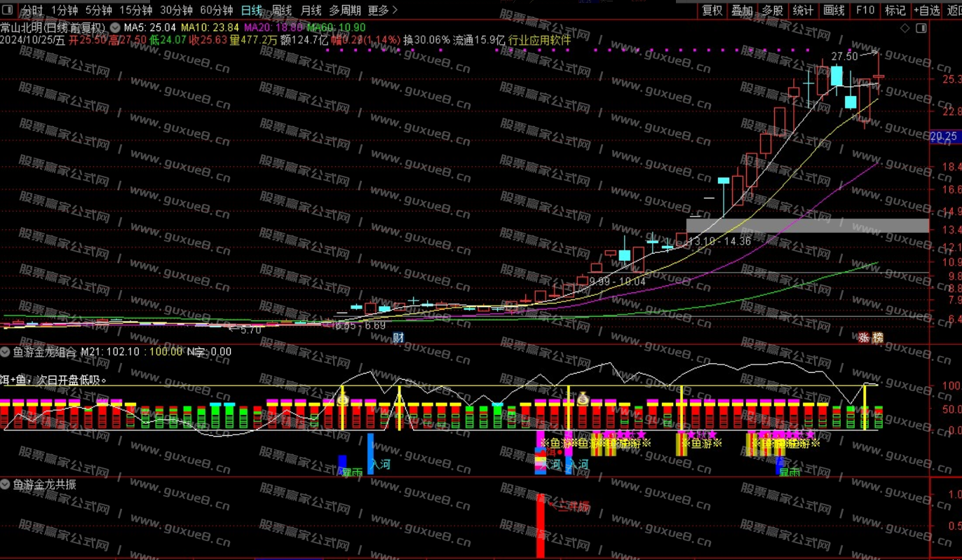
Task: Switch to the 周线 weekly tab
Action: point(281,10)
